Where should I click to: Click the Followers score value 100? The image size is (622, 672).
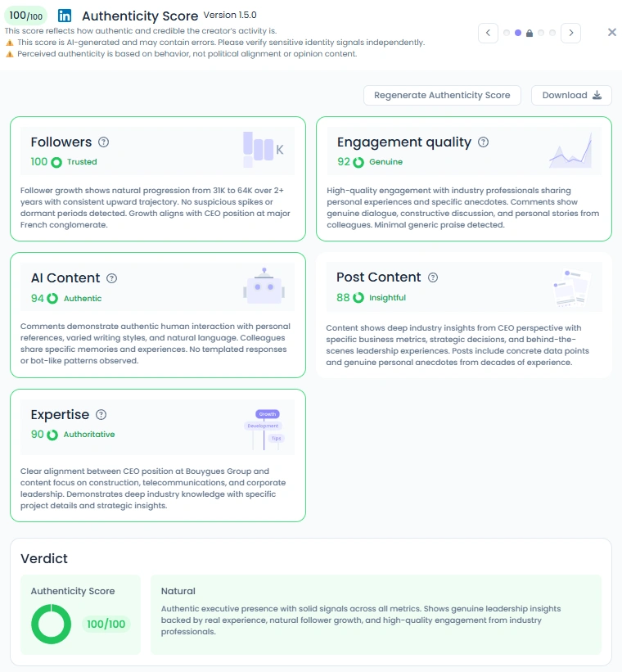39,162
